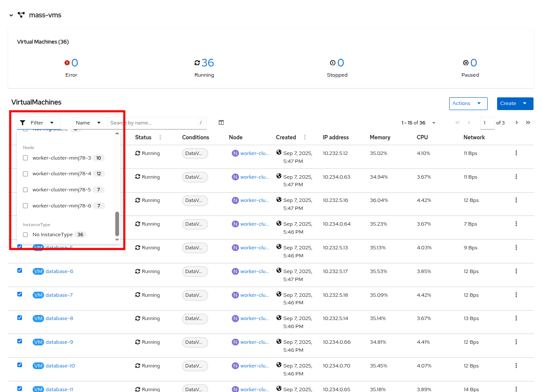
Task: Click DataV... condition label in database-6 row
Action: click(x=195, y=271)
